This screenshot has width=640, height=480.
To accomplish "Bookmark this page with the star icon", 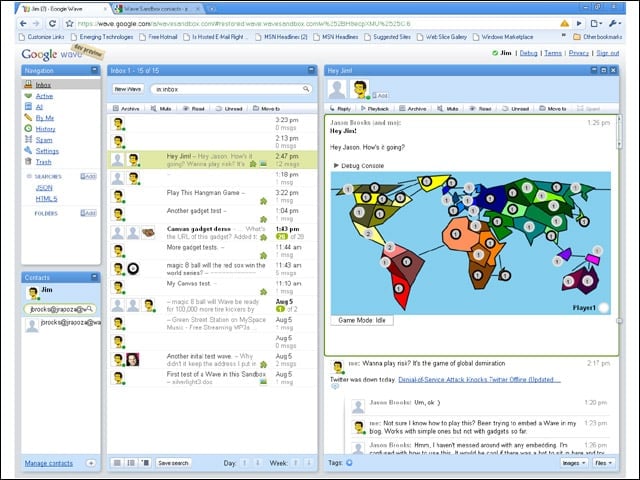I will (69, 24).
